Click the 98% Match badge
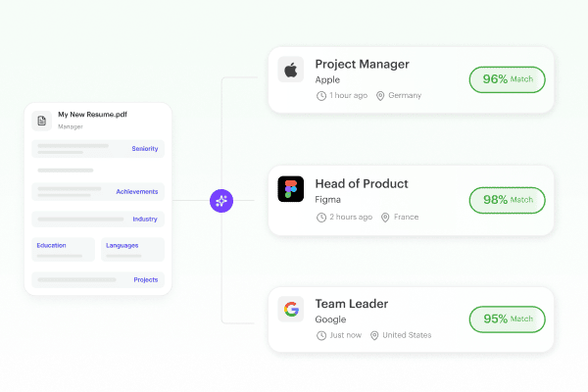588x392 pixels. (507, 200)
